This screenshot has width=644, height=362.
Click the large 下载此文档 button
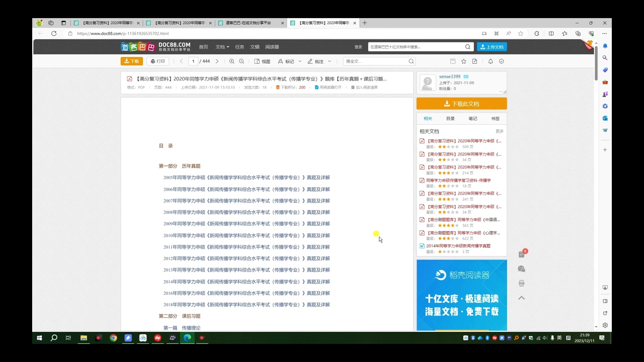[x=462, y=104]
